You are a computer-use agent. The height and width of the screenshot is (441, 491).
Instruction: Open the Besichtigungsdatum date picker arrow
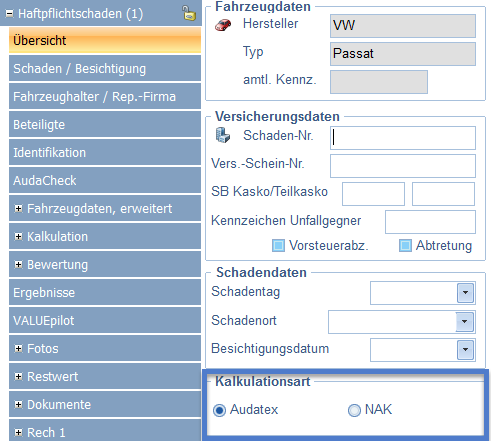[465, 350]
